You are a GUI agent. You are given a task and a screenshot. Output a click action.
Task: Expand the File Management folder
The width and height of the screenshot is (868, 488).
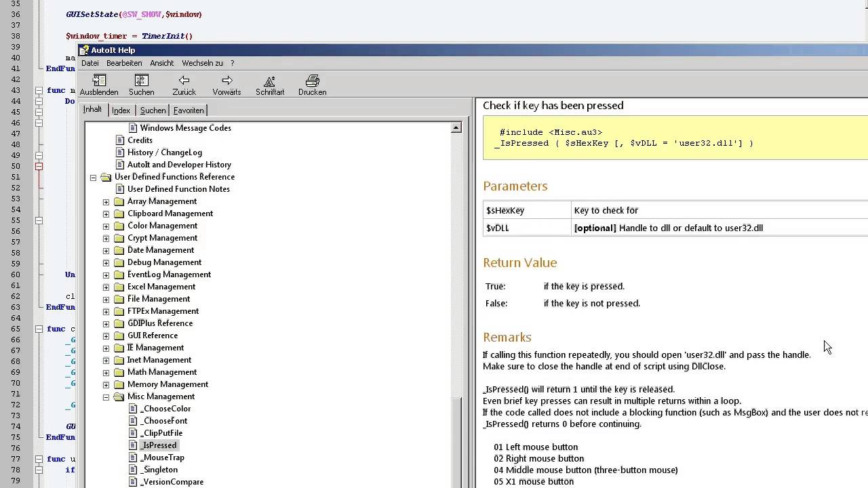point(106,299)
